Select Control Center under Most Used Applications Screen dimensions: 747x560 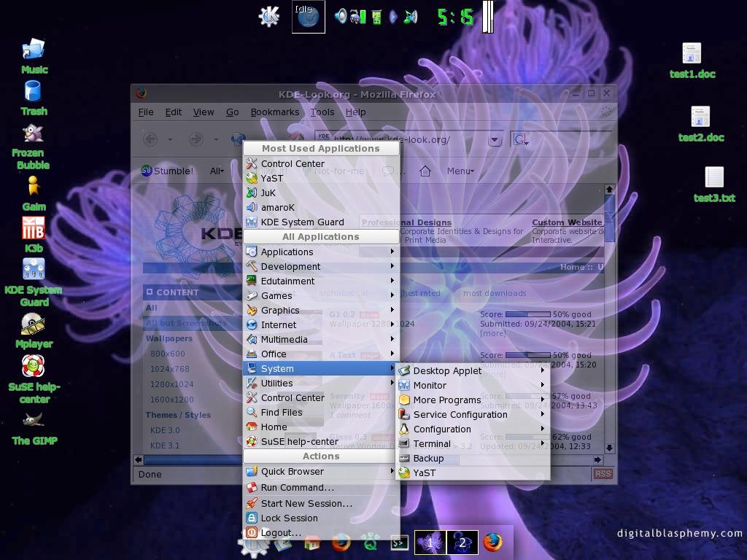(x=321, y=163)
